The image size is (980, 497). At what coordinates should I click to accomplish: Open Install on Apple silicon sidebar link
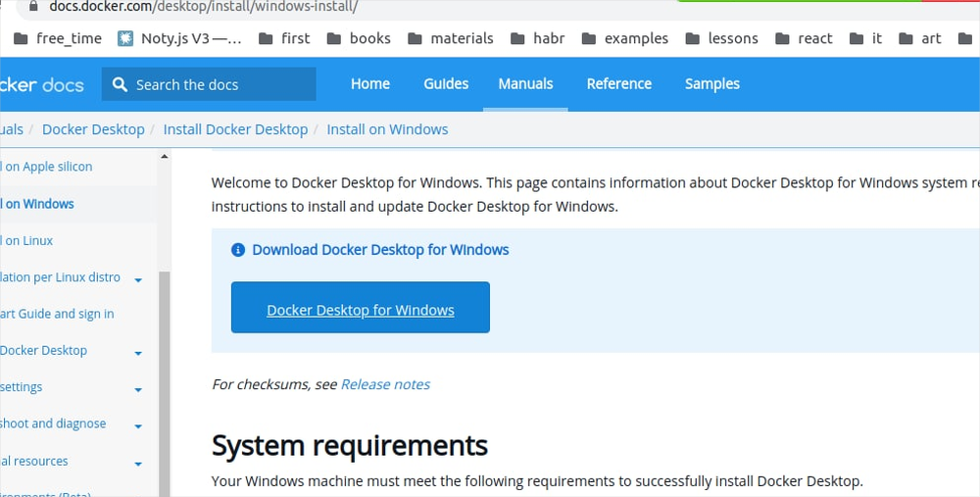point(46,167)
